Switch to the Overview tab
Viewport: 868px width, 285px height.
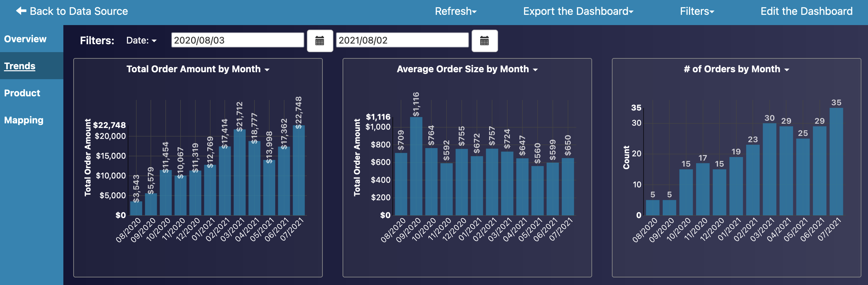(x=25, y=39)
